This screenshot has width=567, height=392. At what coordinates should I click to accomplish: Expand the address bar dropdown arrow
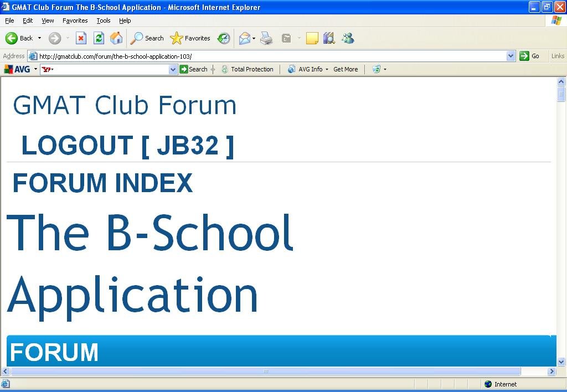click(x=511, y=56)
